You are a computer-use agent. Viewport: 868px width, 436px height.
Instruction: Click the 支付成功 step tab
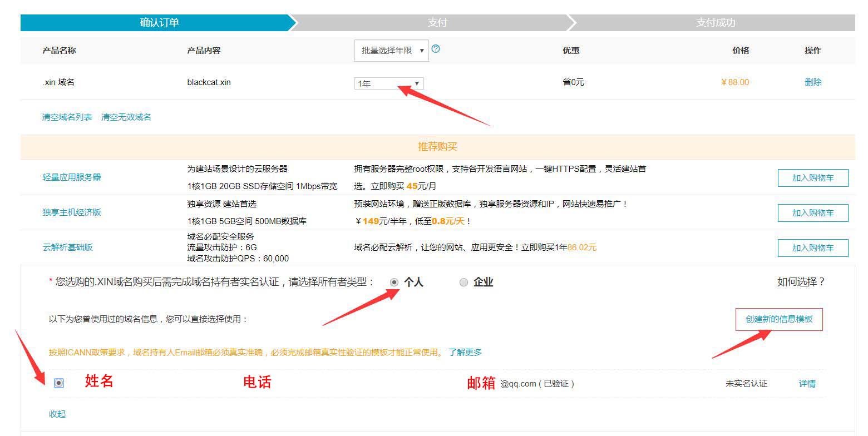pyautogui.click(x=715, y=23)
